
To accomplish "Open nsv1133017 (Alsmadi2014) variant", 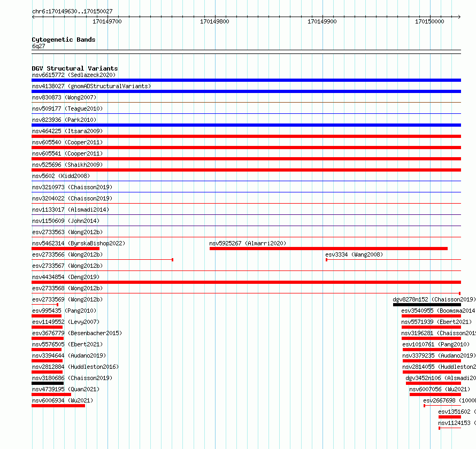I will pyautogui.click(x=71, y=210).
